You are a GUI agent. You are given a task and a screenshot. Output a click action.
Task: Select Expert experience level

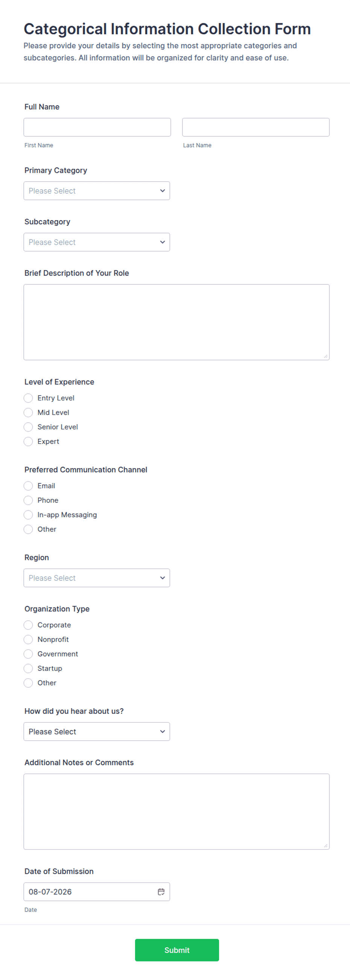pos(28,441)
